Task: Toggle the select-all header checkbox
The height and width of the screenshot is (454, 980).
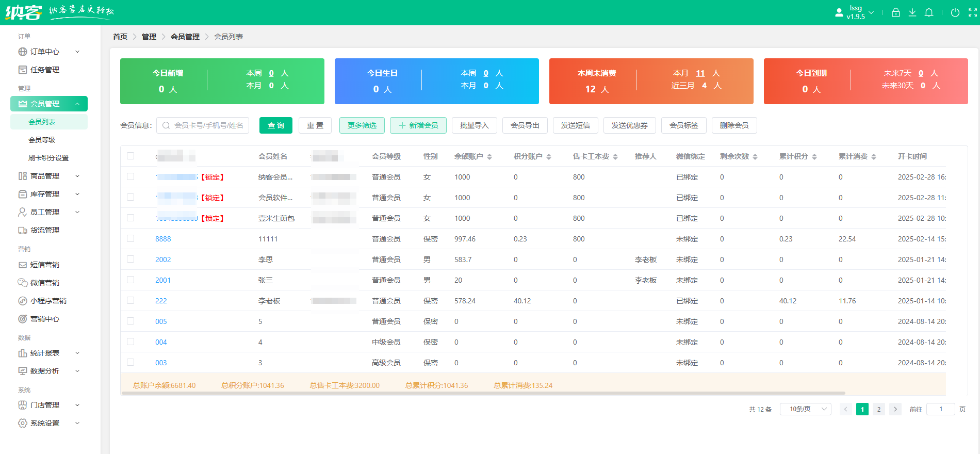Action: pos(130,156)
